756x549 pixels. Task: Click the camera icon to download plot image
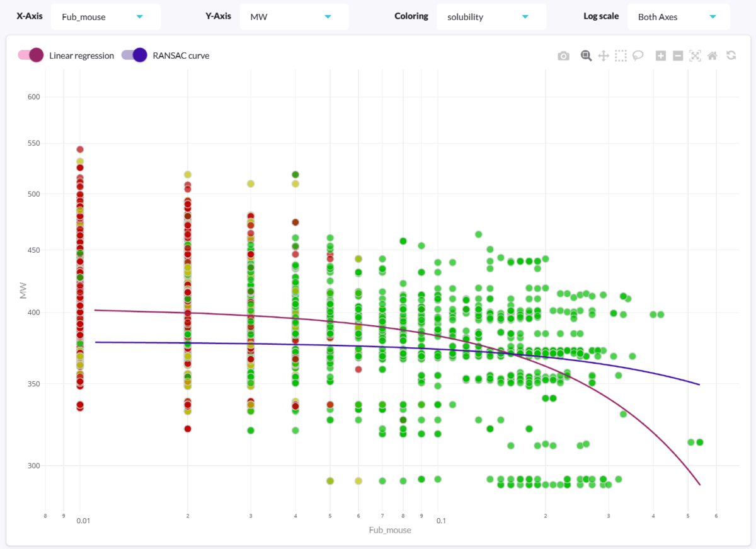(564, 55)
